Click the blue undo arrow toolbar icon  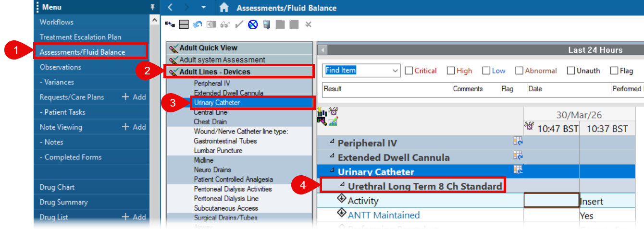coord(197,24)
